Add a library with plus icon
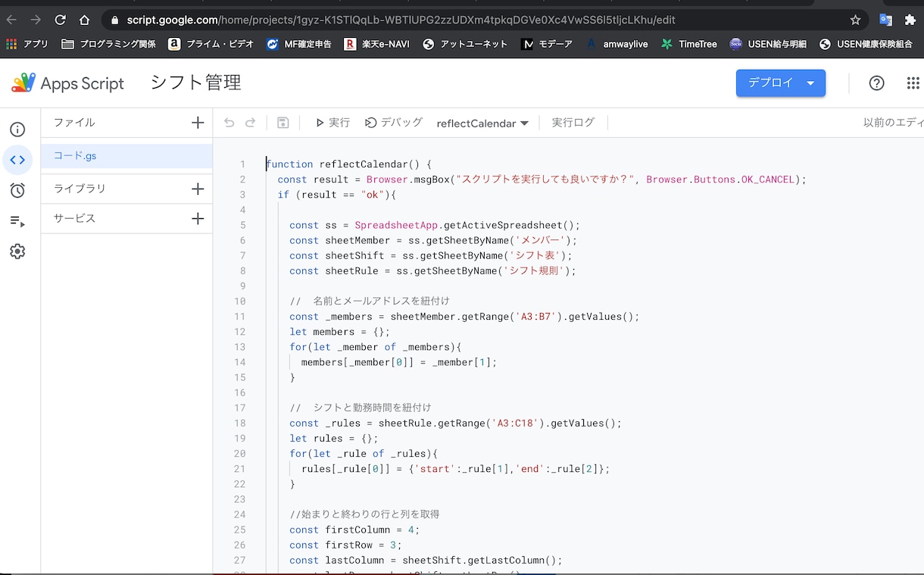Viewport: 924px width, 575px height. pyautogui.click(x=198, y=189)
